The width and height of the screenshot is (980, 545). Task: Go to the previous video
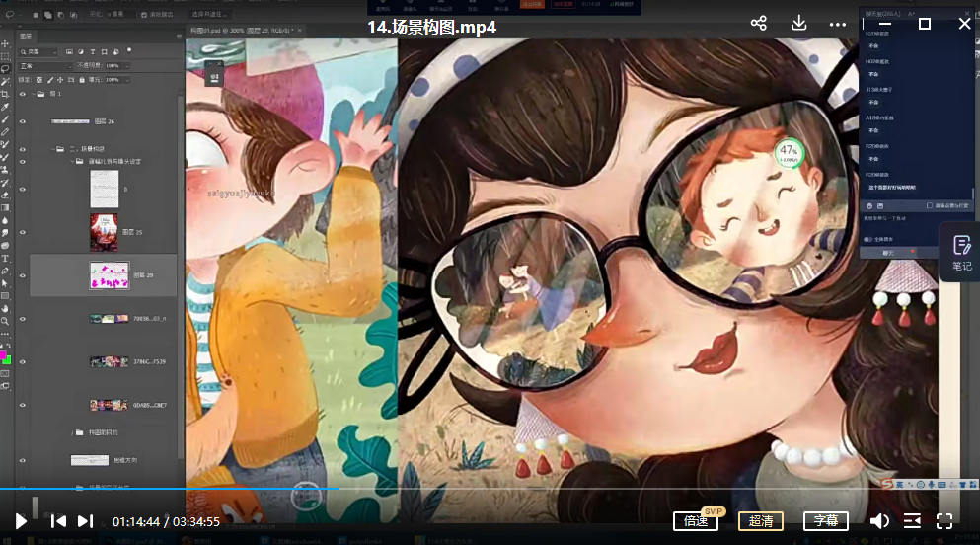pos(58,521)
